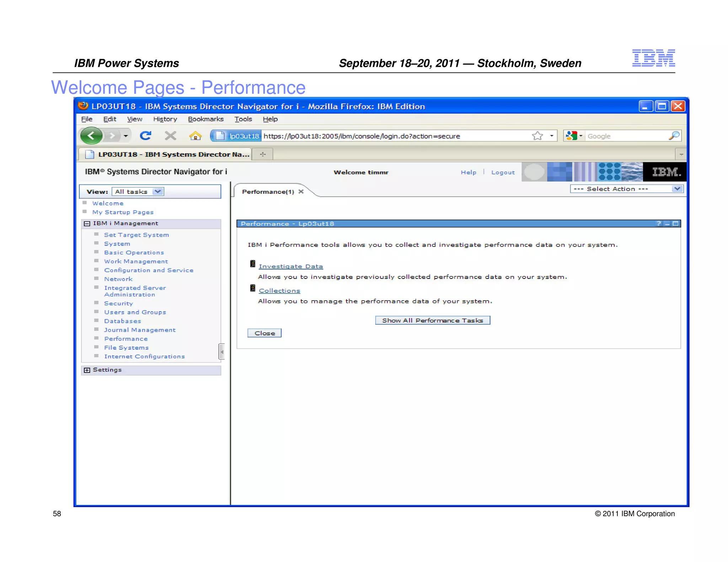Go to the home page icon

[x=195, y=136]
